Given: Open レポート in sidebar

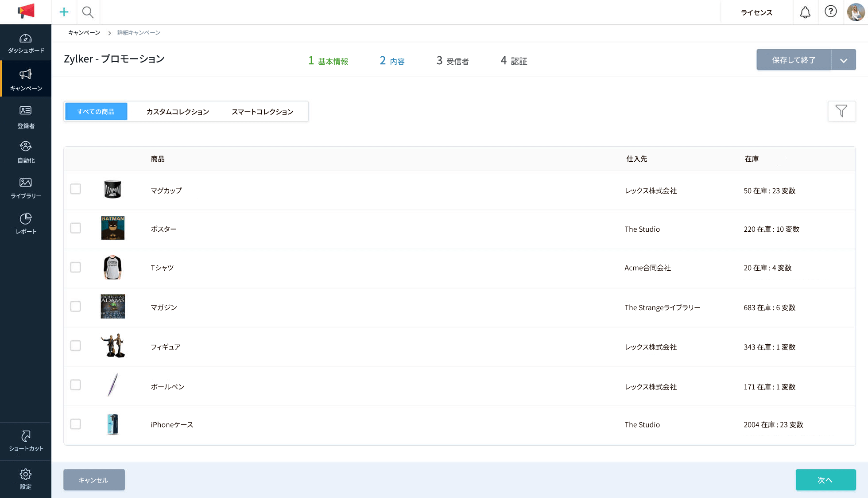Looking at the screenshot, I should tap(26, 224).
